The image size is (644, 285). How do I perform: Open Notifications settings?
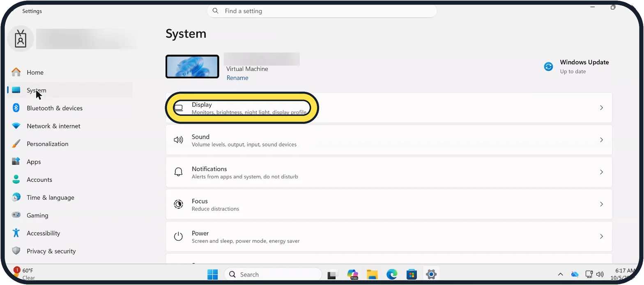pyautogui.click(x=389, y=172)
